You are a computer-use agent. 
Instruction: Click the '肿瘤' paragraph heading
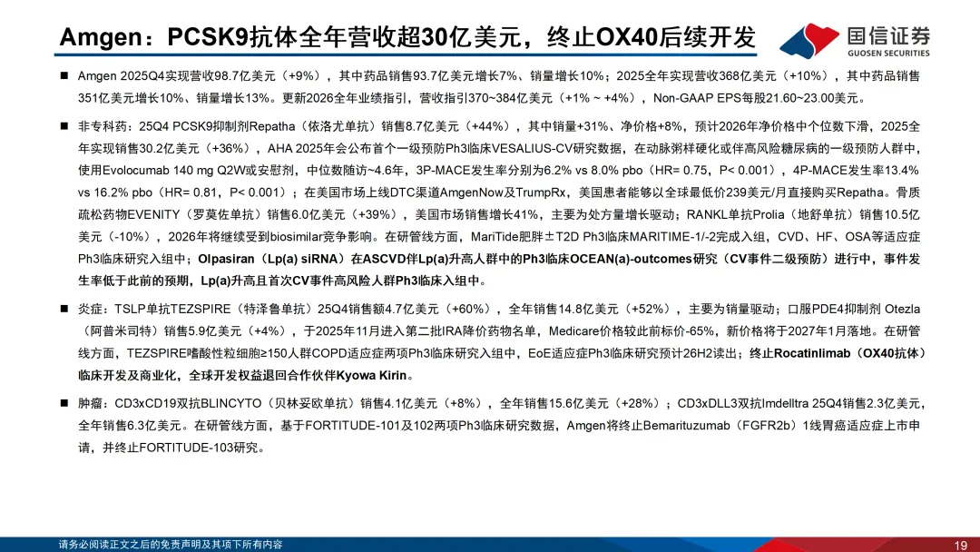pyautogui.click(x=90, y=404)
